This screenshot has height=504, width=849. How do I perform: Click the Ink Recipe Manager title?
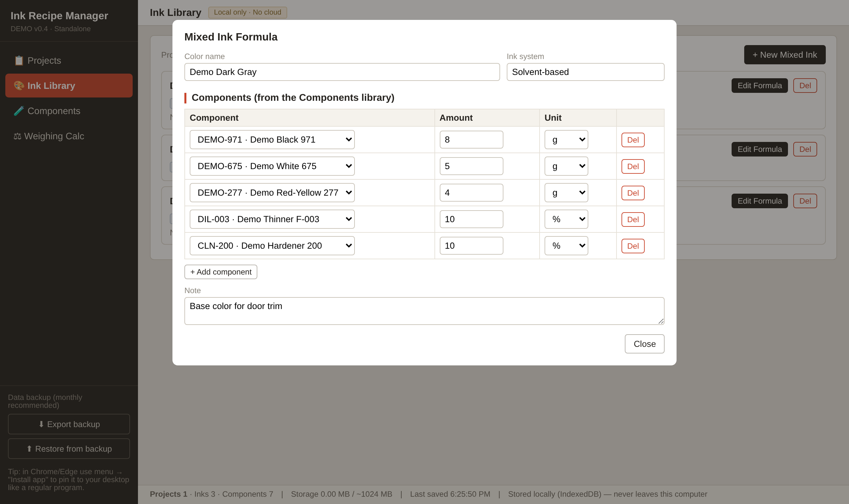[59, 16]
